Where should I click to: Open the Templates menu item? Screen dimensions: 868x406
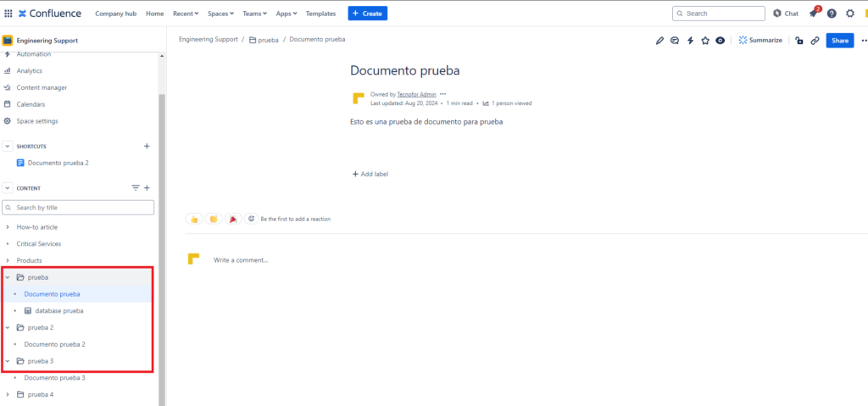pyautogui.click(x=320, y=14)
